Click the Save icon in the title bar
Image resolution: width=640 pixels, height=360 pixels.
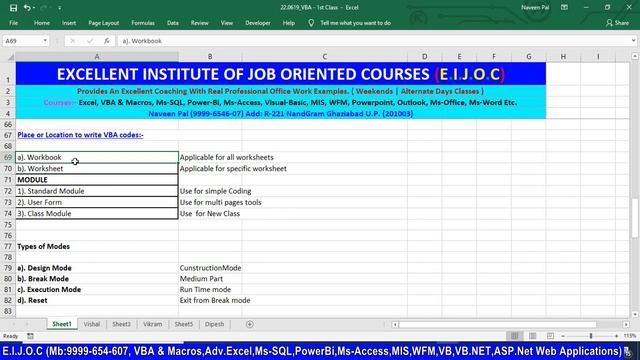[13, 8]
